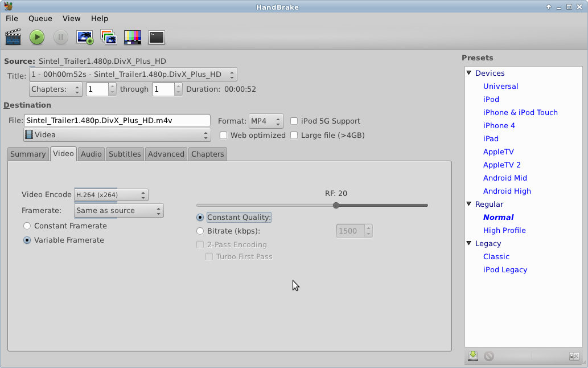Select the Android Mid preset
588x368 pixels.
tap(505, 178)
